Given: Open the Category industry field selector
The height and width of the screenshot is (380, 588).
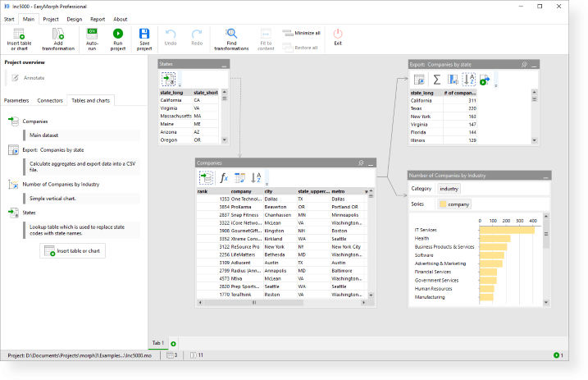Looking at the screenshot, I should pyautogui.click(x=449, y=189).
